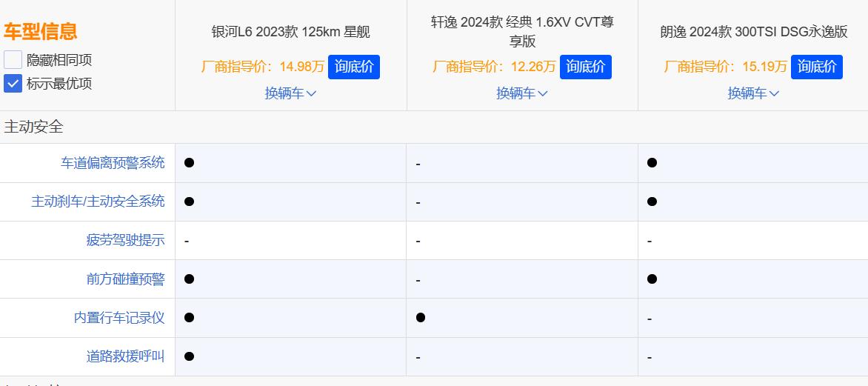Click the 内置行车记录仪 row label
Image resolution: width=868 pixels, height=386 pixels.
point(119,318)
